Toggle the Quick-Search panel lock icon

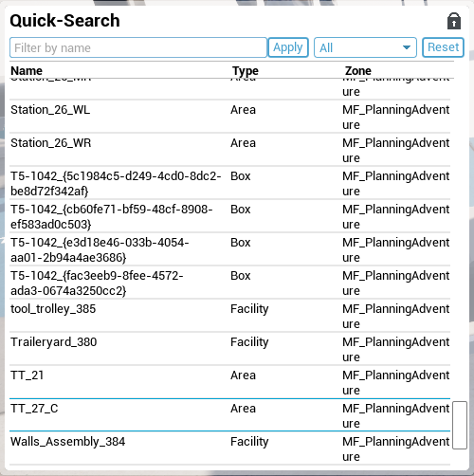tap(454, 21)
